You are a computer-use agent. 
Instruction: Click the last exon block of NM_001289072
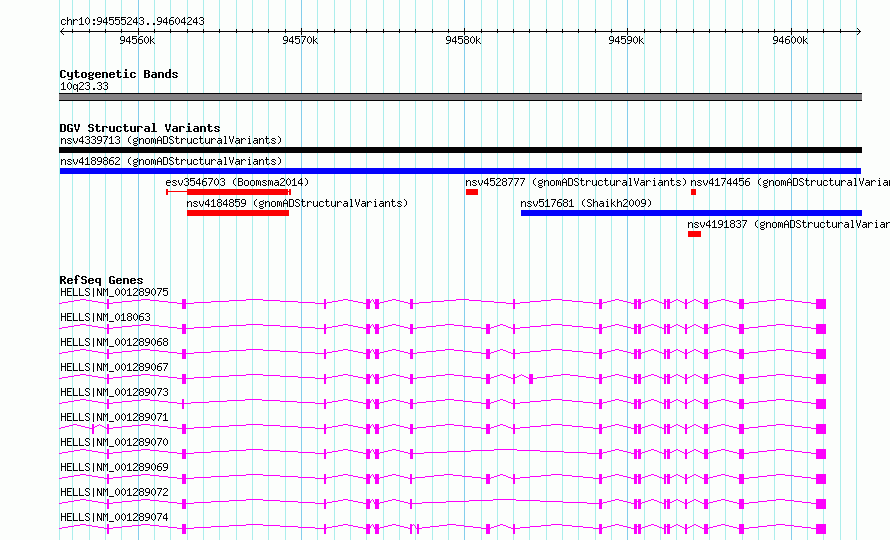coord(821,504)
